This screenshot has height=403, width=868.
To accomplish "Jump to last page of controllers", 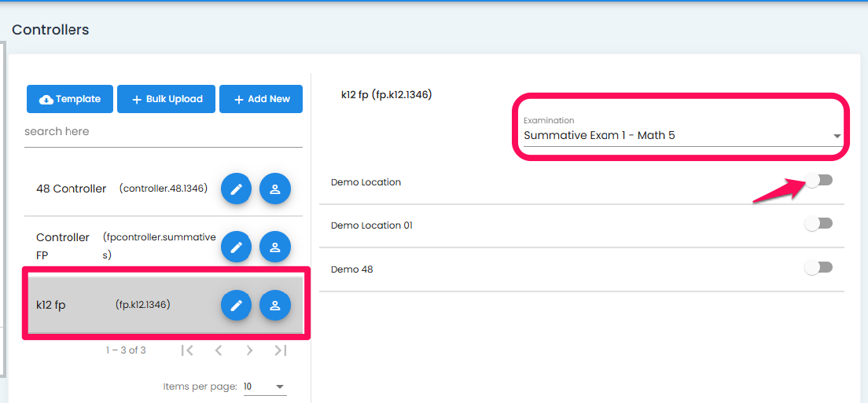I will click(x=281, y=350).
